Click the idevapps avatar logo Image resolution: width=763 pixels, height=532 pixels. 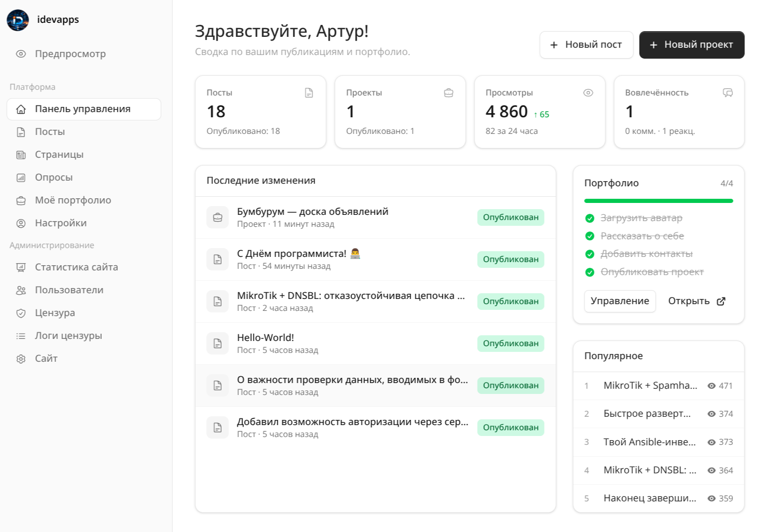18,20
